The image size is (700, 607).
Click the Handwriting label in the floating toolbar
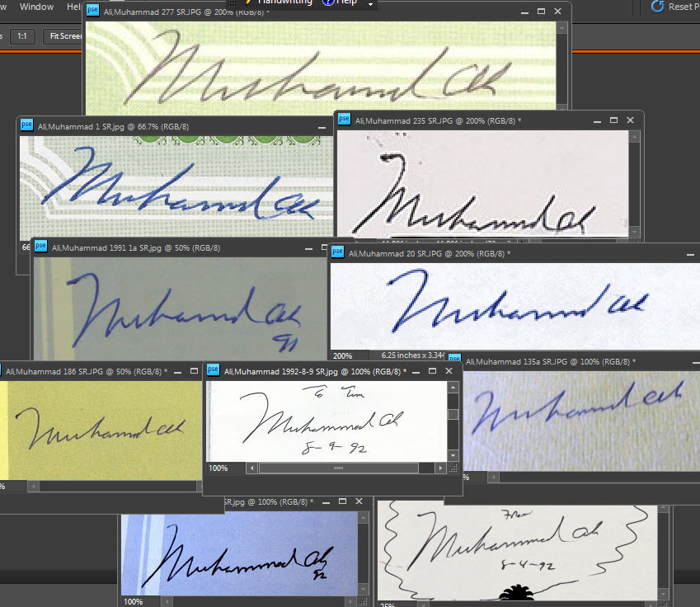click(284, 2)
